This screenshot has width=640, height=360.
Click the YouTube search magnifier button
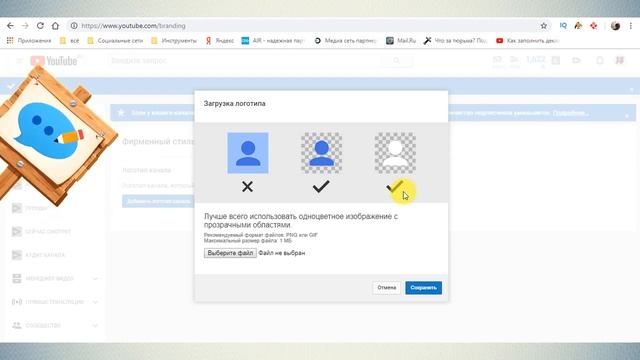397,61
